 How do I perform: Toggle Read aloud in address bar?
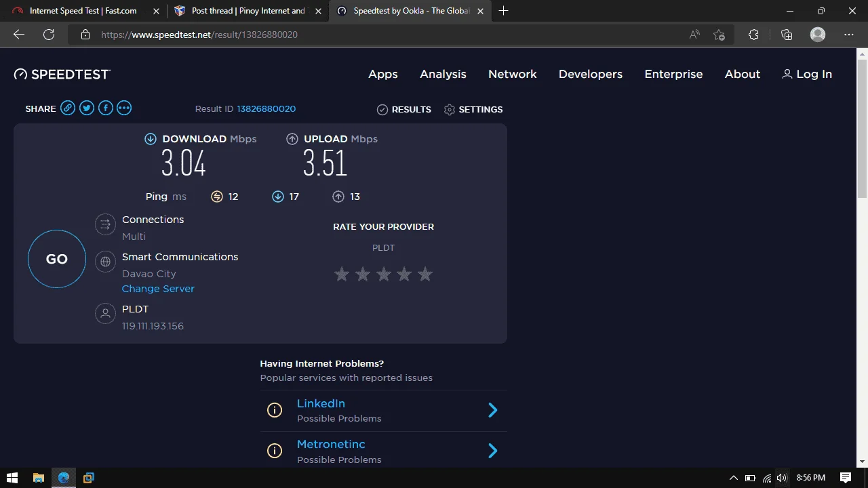(694, 35)
